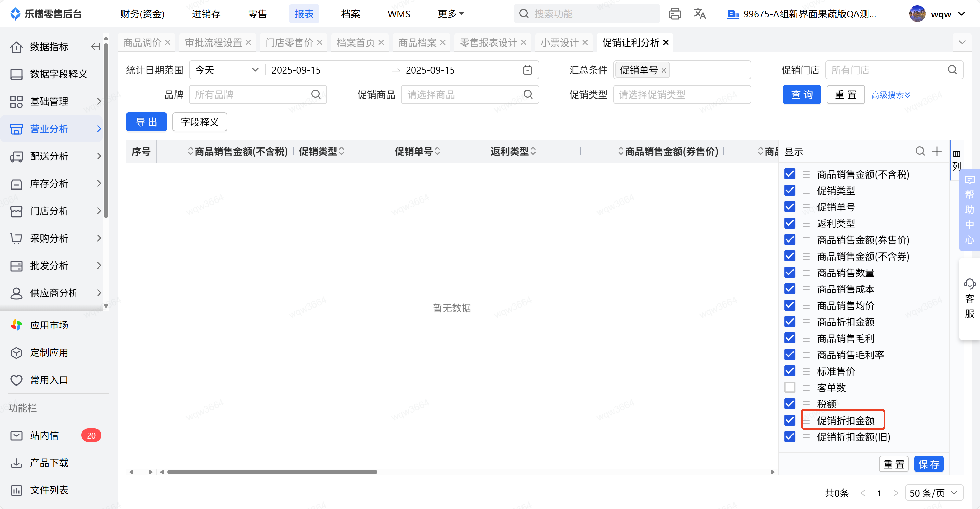
Task: Click plus icon in display columns panel
Action: pos(937,152)
